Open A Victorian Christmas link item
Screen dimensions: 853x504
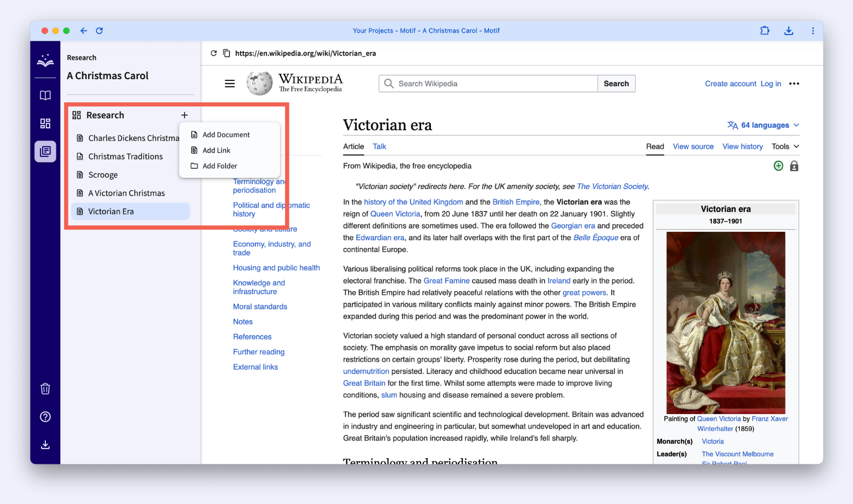[130, 193]
